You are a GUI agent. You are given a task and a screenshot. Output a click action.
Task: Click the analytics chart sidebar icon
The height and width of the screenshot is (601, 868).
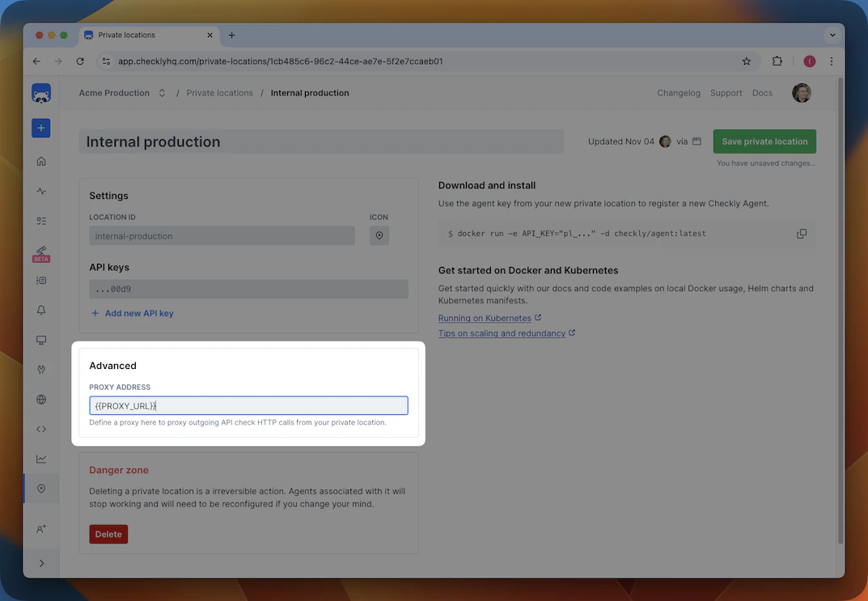(x=41, y=459)
